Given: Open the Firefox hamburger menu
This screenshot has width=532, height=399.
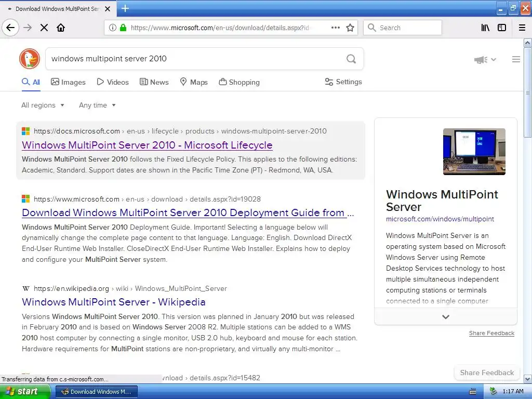Looking at the screenshot, I should [x=522, y=28].
